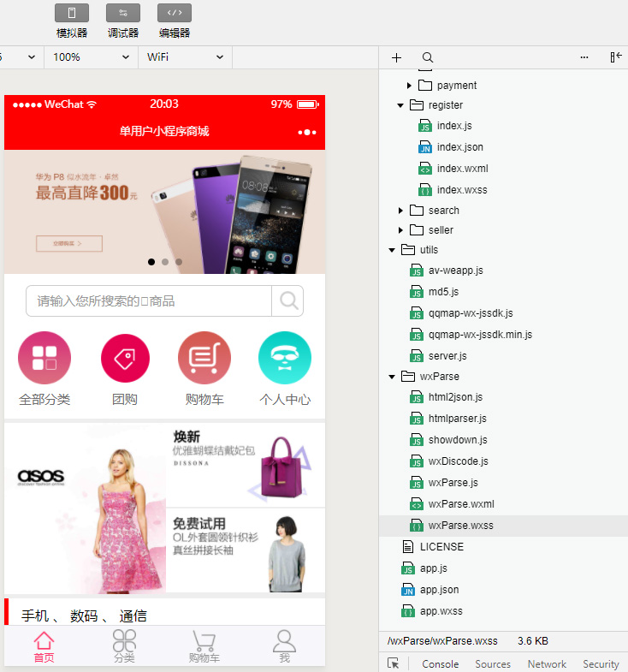
Task: Open the 100% zoom level dropdown
Action: click(x=91, y=57)
